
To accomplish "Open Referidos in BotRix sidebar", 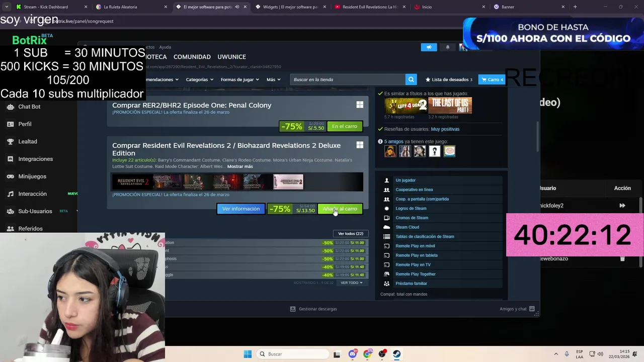I will (30, 229).
